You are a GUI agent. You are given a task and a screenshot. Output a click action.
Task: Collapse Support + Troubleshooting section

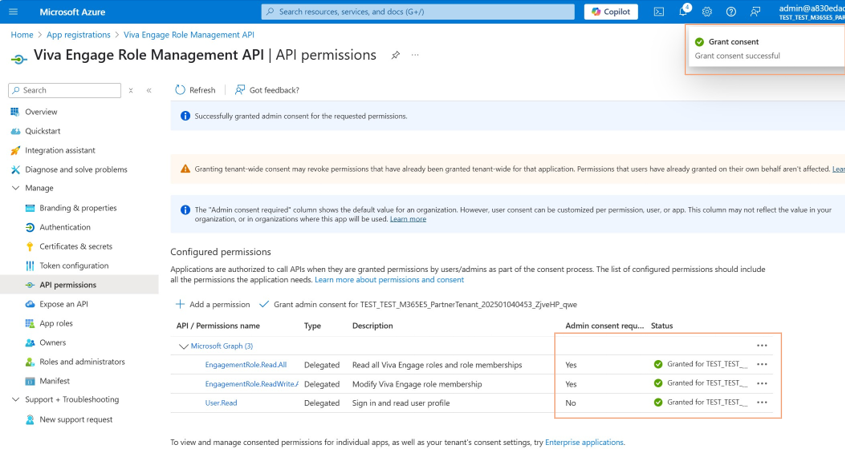click(x=15, y=400)
